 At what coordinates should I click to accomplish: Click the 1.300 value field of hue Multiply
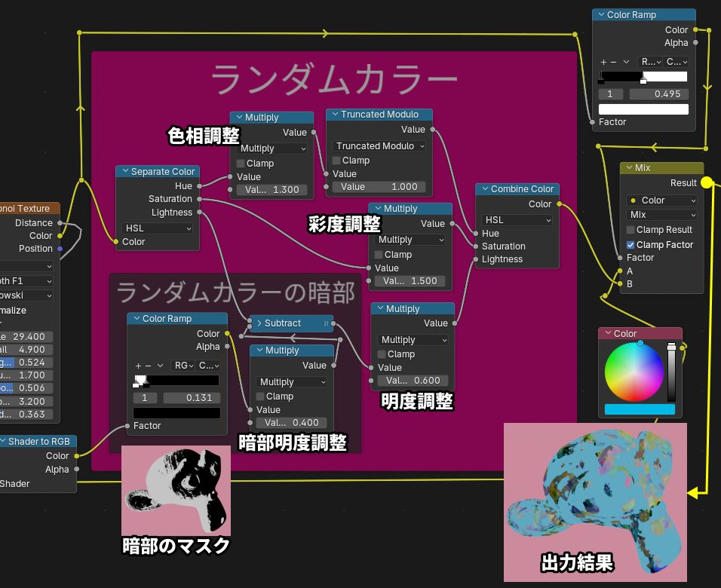click(272, 190)
